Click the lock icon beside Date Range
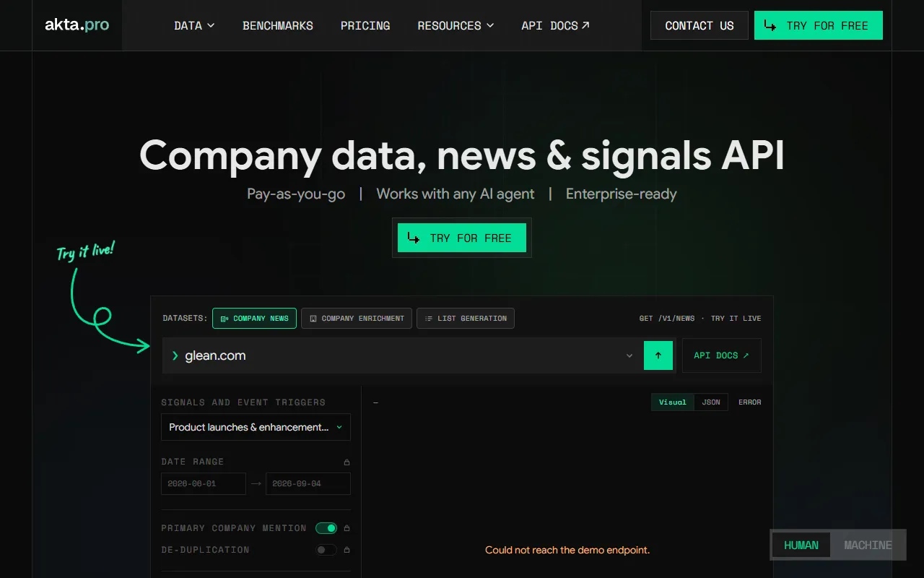This screenshot has width=924, height=578. tap(346, 462)
